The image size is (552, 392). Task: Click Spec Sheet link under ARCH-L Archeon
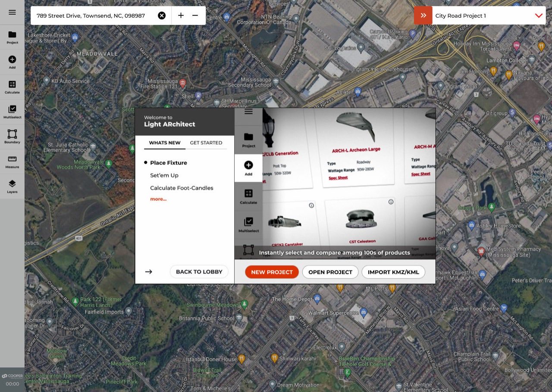click(338, 177)
